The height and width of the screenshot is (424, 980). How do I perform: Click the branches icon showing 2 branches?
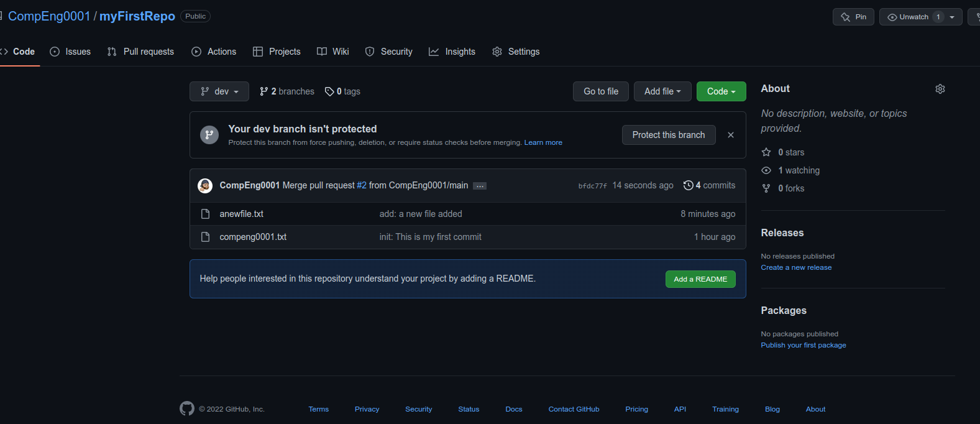point(264,91)
